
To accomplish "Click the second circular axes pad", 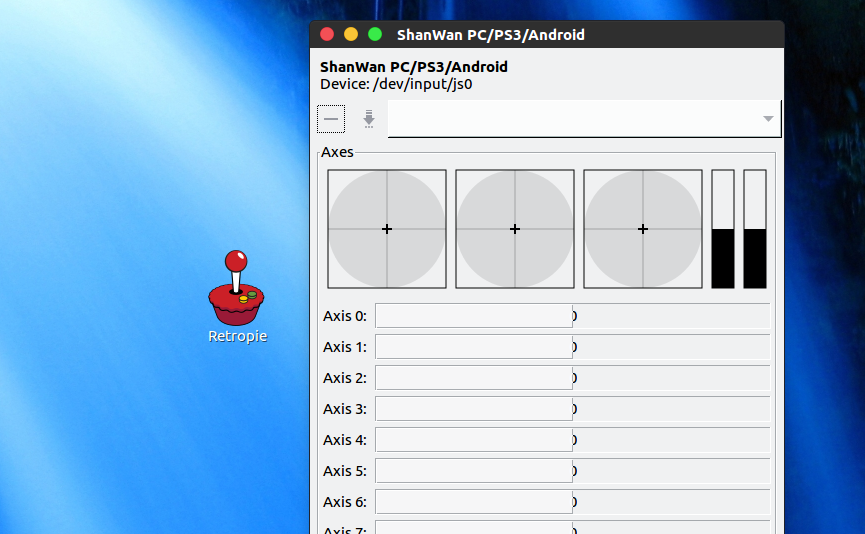I will pyautogui.click(x=515, y=229).
